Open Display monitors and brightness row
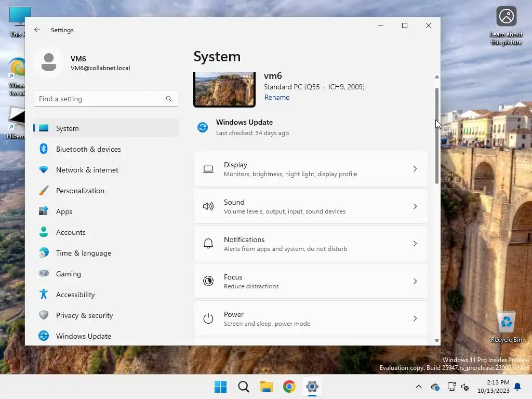The height and width of the screenshot is (399, 532). pos(311,169)
